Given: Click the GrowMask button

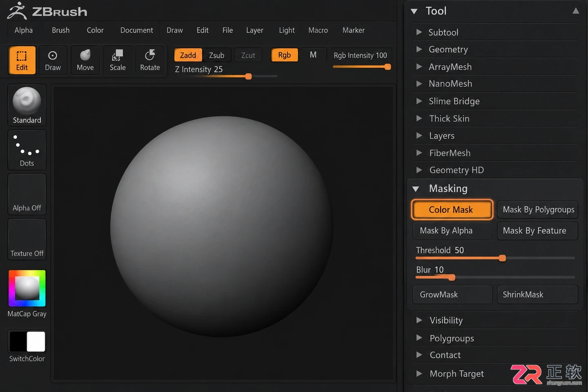Looking at the screenshot, I should pos(452,294).
